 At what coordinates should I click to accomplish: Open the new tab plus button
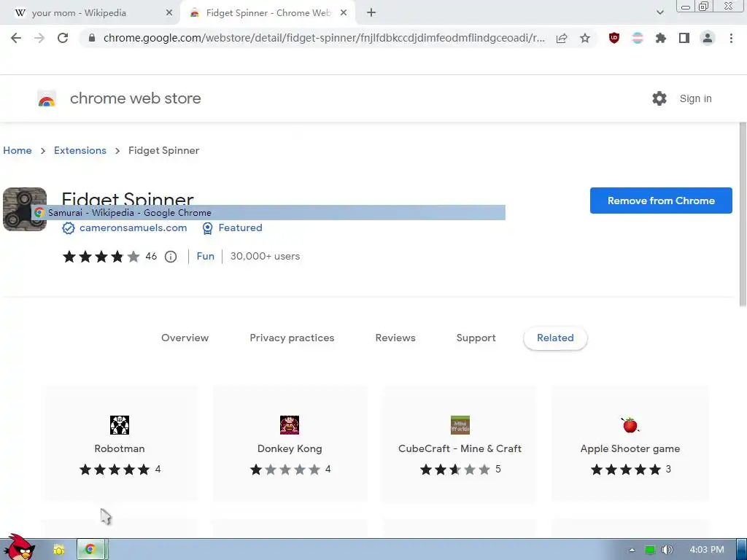[371, 13]
